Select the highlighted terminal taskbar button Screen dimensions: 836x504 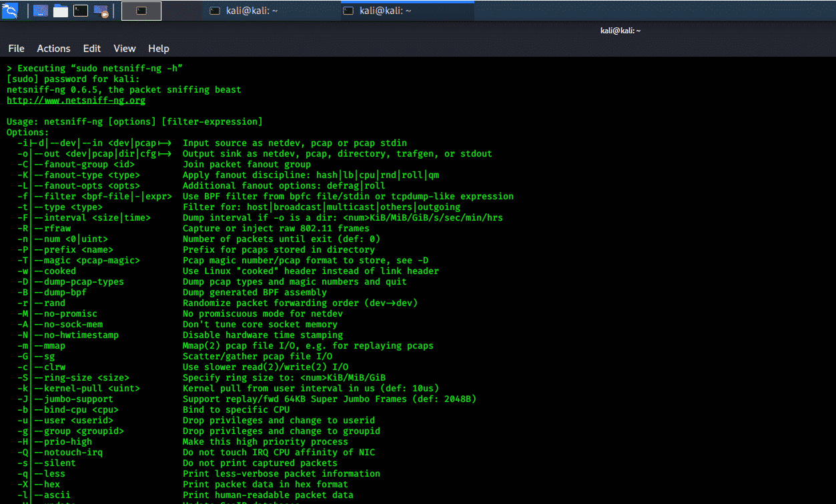pyautogui.click(x=141, y=11)
